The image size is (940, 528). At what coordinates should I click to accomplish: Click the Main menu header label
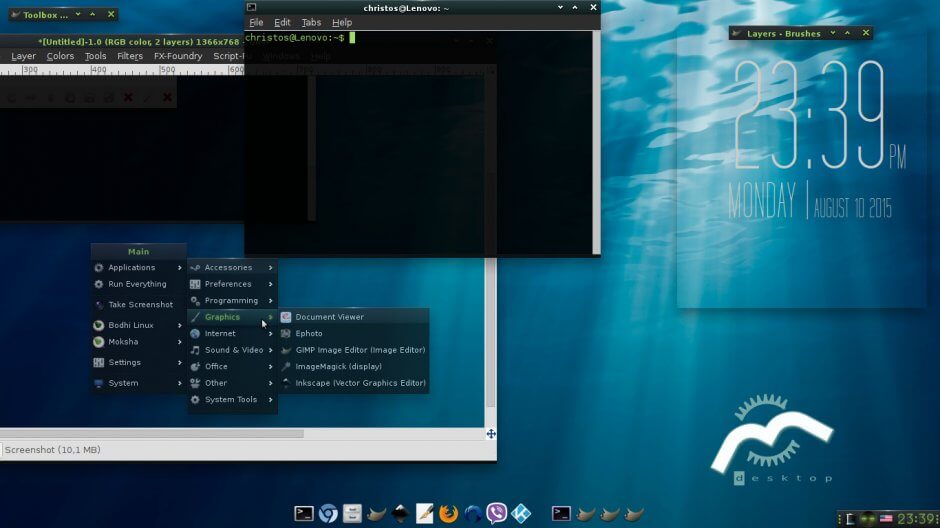click(x=138, y=252)
